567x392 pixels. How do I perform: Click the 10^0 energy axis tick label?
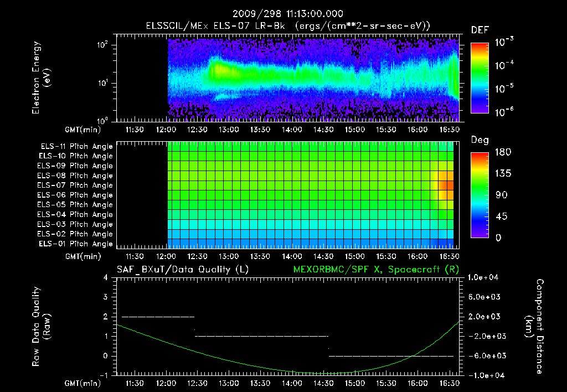tap(102, 120)
